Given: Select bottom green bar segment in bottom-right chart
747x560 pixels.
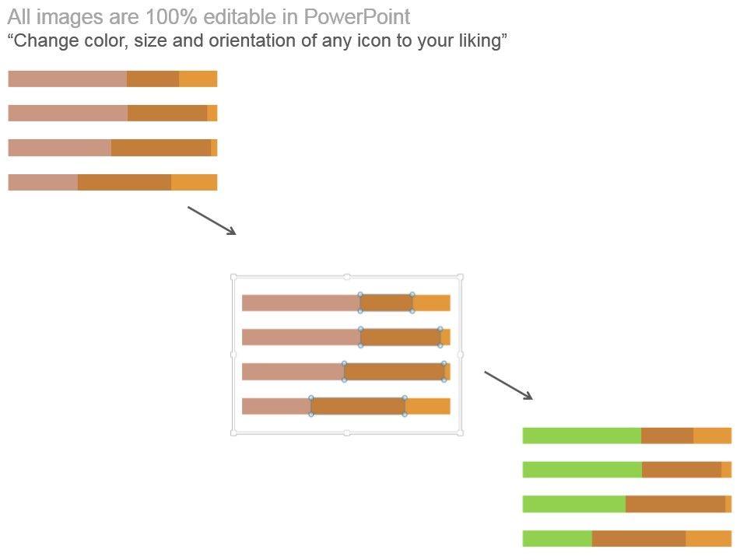Looking at the screenshot, I should [557, 538].
